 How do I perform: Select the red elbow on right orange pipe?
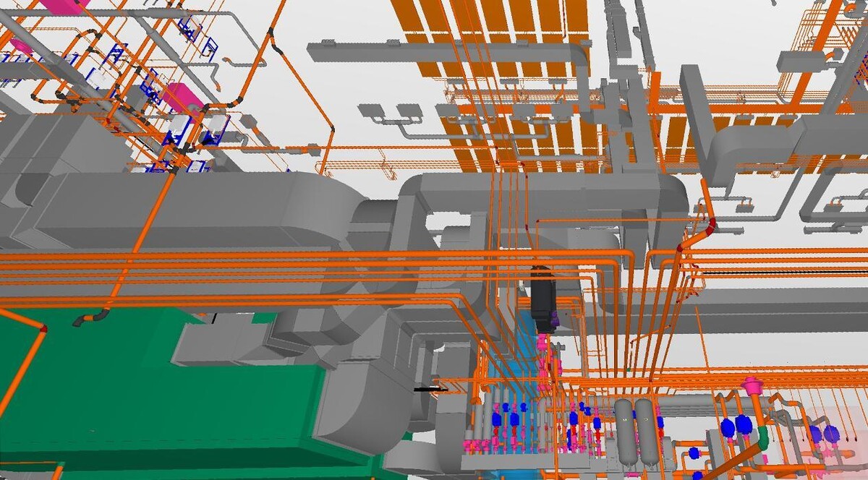(711, 226)
